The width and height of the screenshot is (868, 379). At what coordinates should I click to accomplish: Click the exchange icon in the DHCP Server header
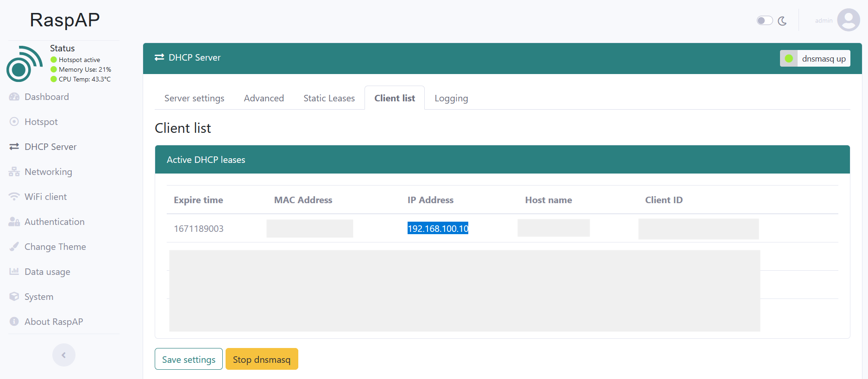(x=159, y=57)
